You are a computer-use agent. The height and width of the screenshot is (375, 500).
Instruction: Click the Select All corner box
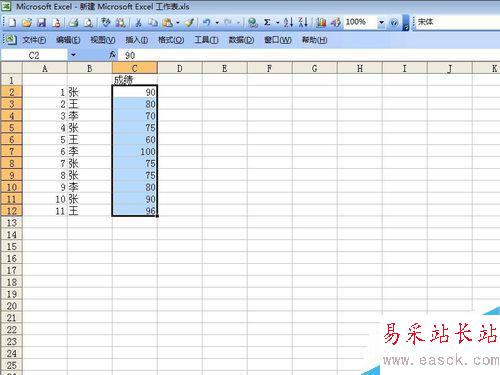pyautogui.click(x=11, y=68)
